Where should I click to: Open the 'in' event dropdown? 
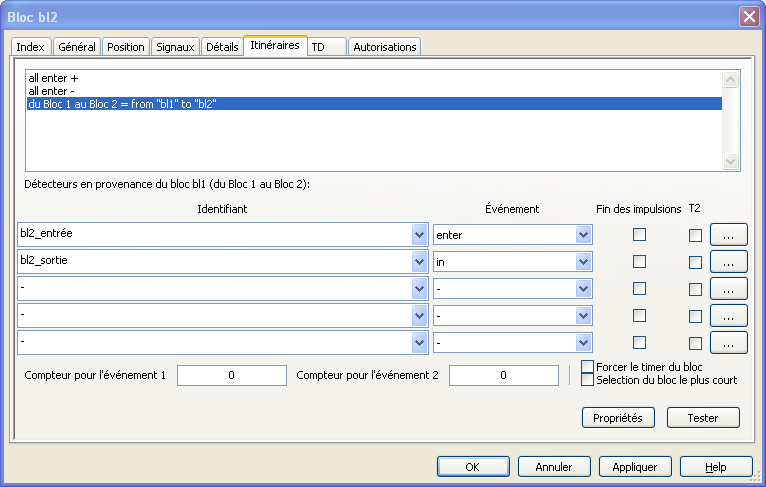click(583, 262)
